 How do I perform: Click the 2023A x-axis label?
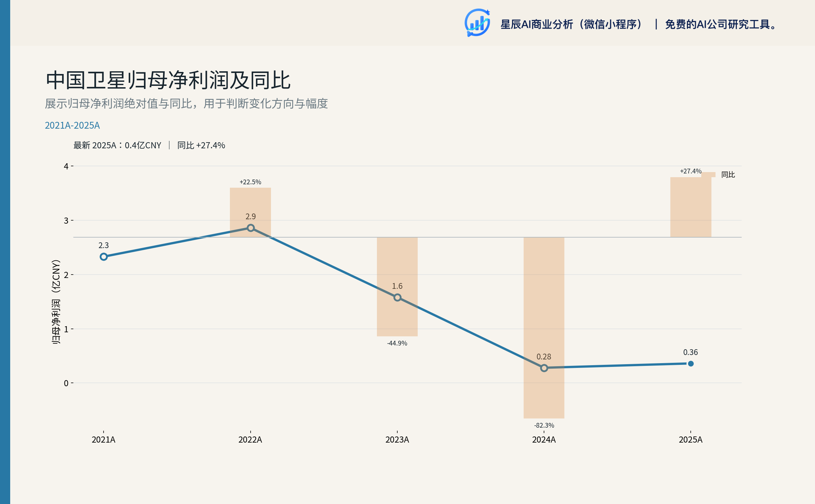coord(397,440)
